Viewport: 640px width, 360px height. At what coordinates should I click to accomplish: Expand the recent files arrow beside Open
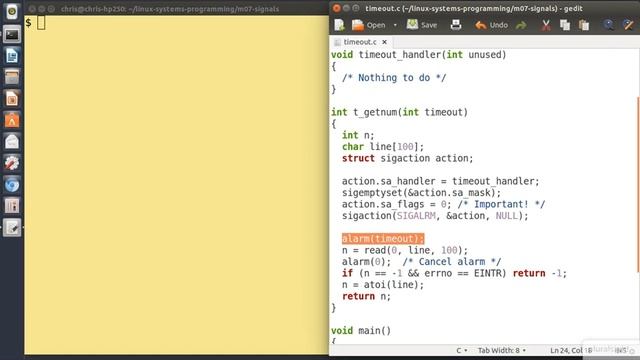click(x=395, y=25)
